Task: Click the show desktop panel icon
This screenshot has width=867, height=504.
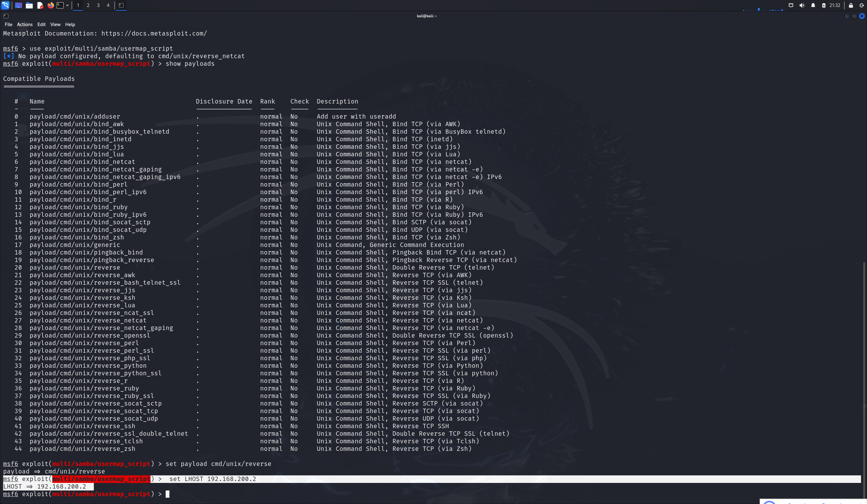Action: coord(18,5)
